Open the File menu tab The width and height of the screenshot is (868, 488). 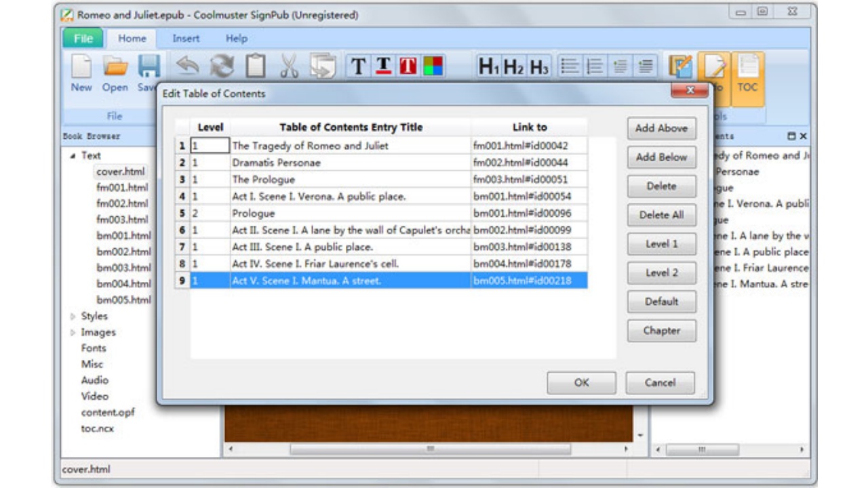point(83,39)
